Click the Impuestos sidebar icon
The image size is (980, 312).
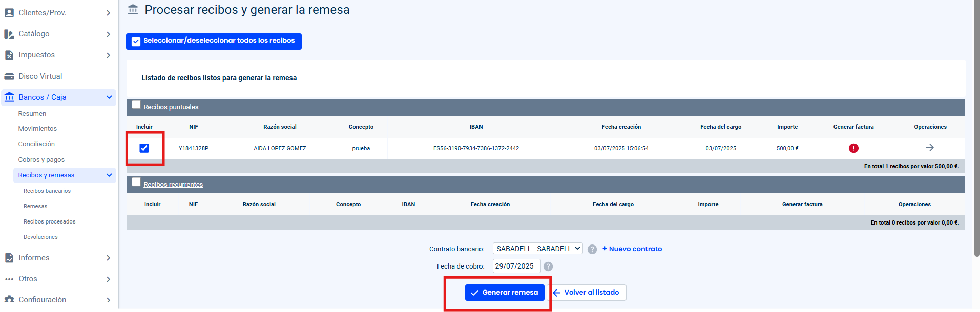[9, 55]
